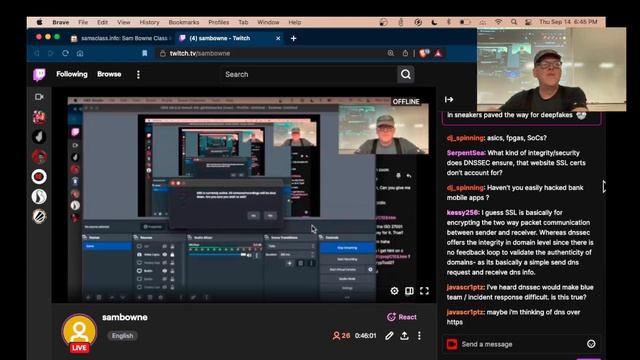640x360 pixels.
Task: Click the battery icon in menu bar
Action: (465, 22)
